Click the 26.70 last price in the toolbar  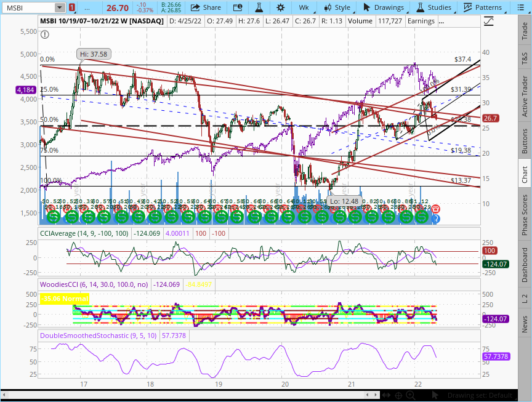click(118, 8)
